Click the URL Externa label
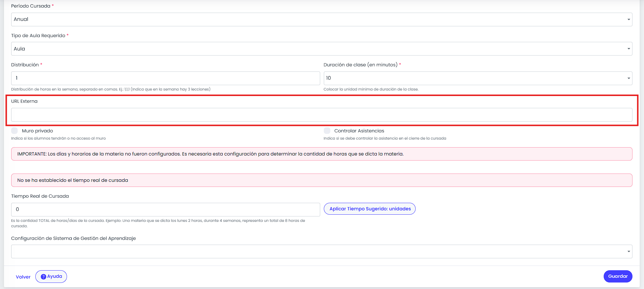Screen dimensions: 644x289 point(24,101)
